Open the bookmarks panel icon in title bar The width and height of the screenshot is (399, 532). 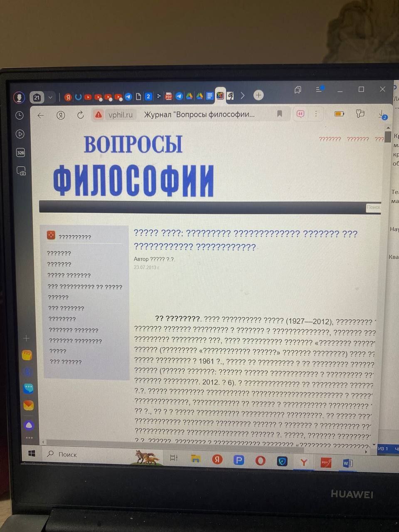pyautogui.click(x=298, y=90)
